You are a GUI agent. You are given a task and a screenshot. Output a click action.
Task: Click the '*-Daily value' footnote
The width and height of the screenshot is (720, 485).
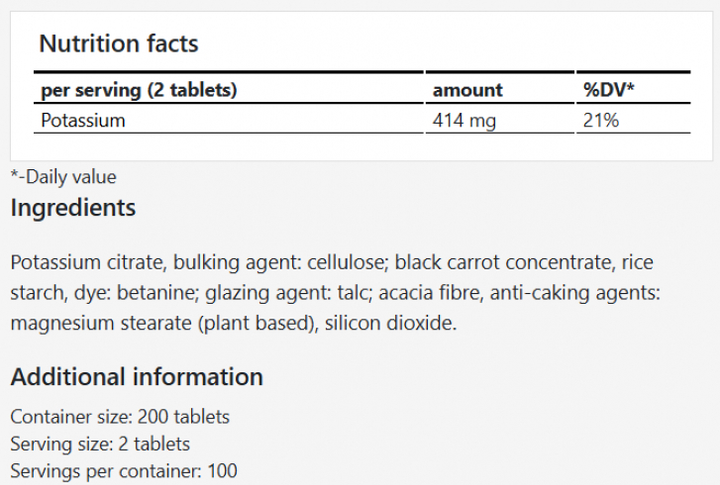pyautogui.click(x=63, y=177)
